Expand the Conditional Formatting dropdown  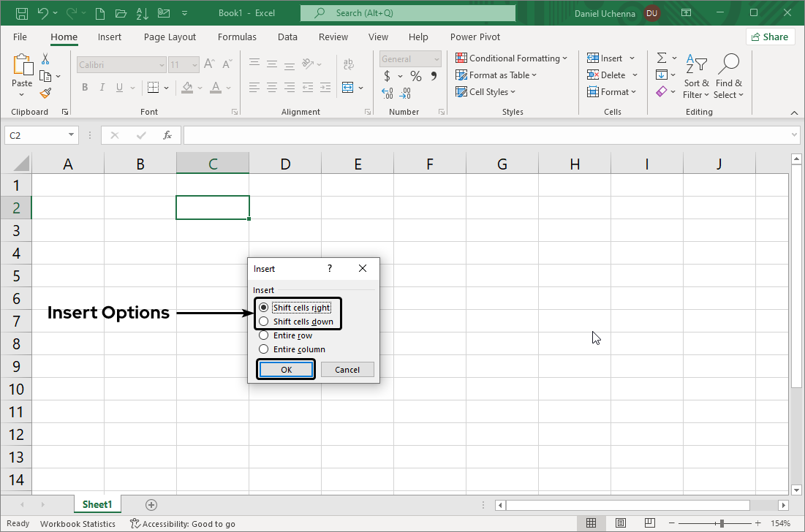512,58
